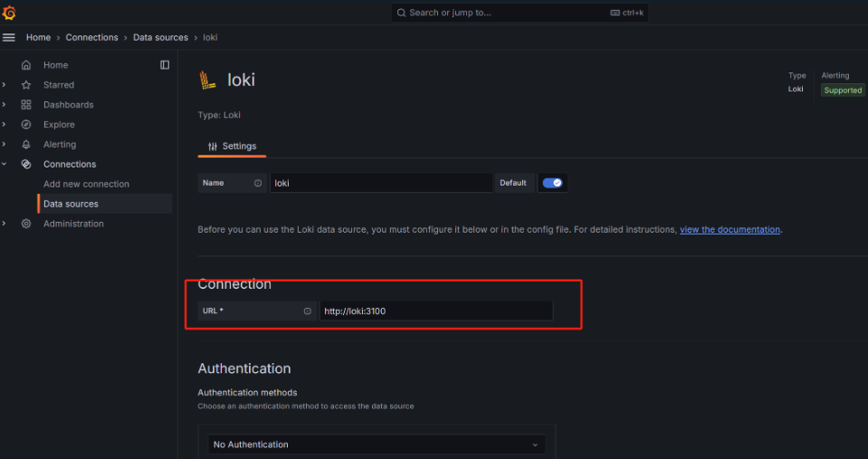The width and height of the screenshot is (868, 459).
Task: Open Connections in the sidebar
Action: (x=70, y=164)
